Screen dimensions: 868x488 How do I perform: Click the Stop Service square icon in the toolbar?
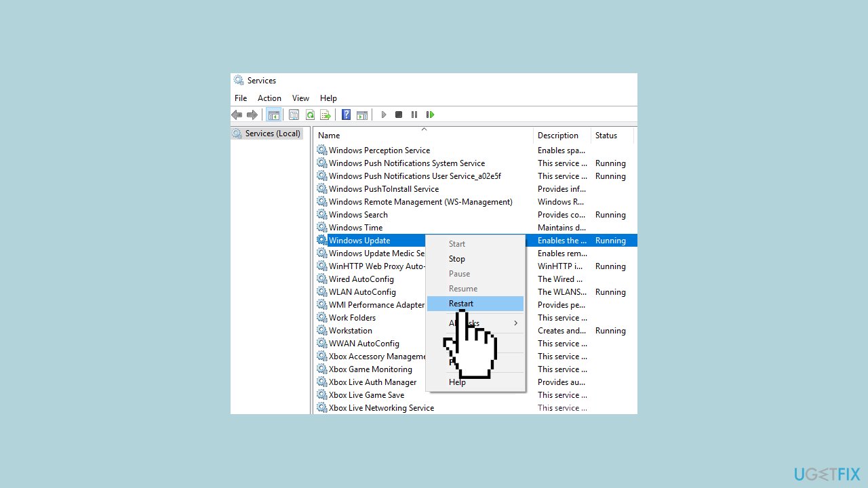(x=399, y=115)
